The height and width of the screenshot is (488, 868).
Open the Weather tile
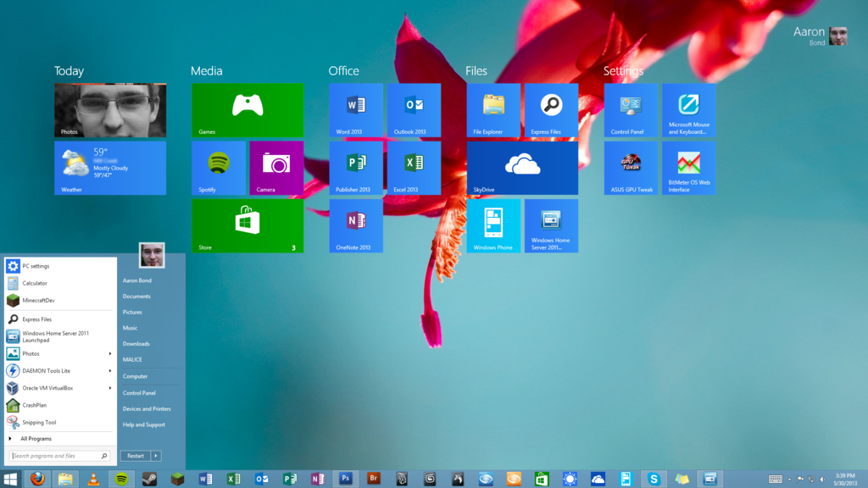(110, 168)
